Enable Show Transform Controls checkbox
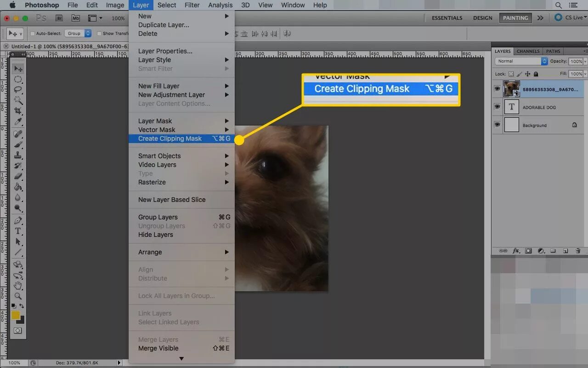 click(x=99, y=34)
